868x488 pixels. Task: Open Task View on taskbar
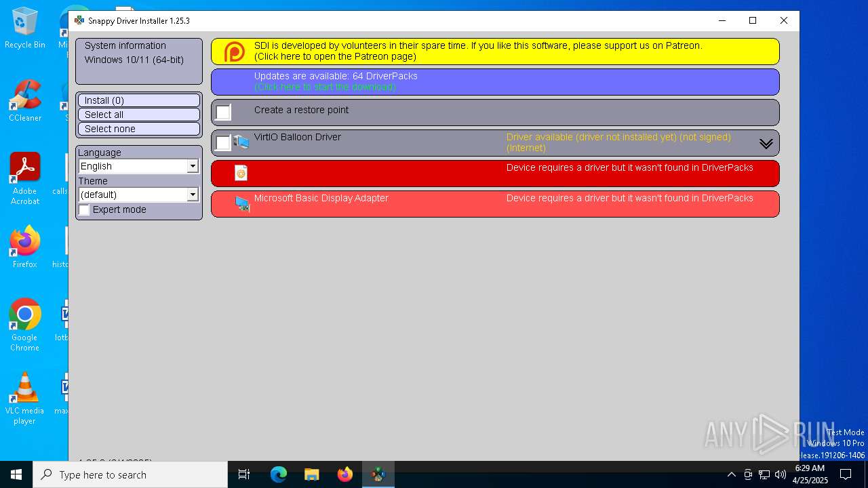click(x=244, y=474)
